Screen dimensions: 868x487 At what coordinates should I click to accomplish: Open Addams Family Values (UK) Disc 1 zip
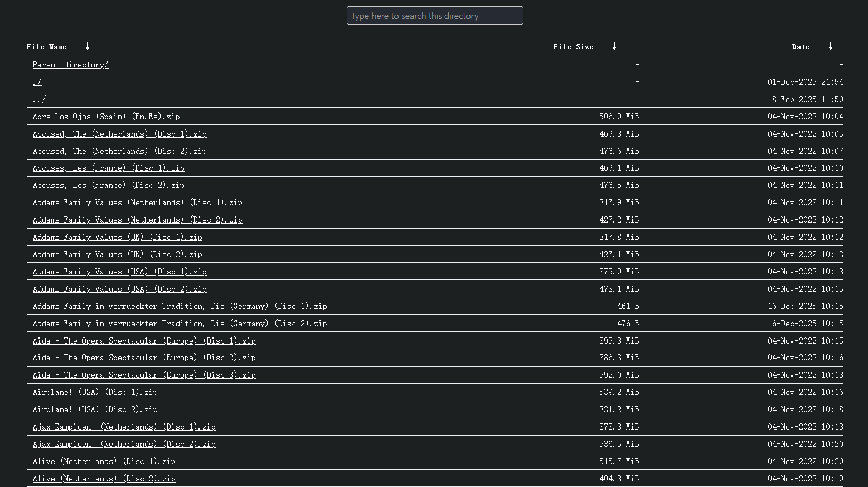pos(117,237)
